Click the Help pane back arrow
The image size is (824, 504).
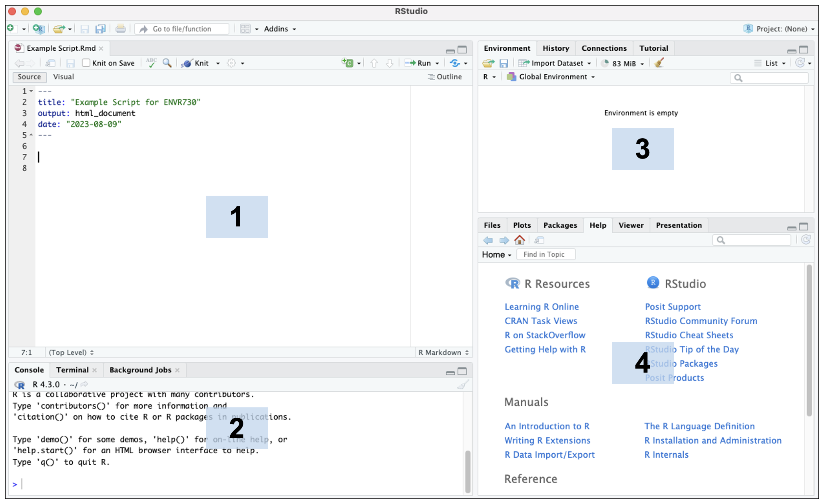[x=488, y=240]
